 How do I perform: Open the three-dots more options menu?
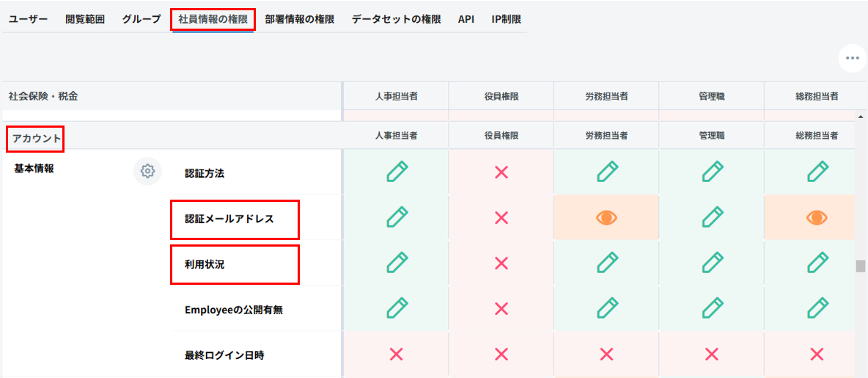[x=852, y=58]
